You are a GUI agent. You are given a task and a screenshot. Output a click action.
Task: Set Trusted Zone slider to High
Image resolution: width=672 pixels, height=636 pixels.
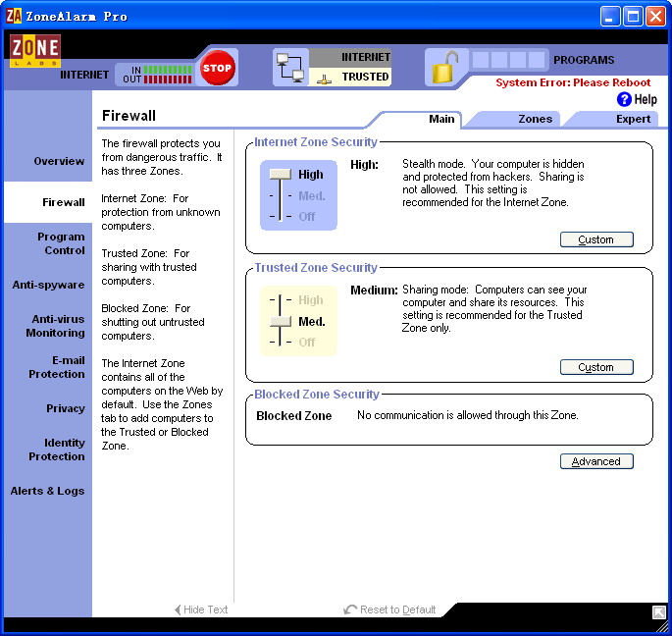[311, 299]
